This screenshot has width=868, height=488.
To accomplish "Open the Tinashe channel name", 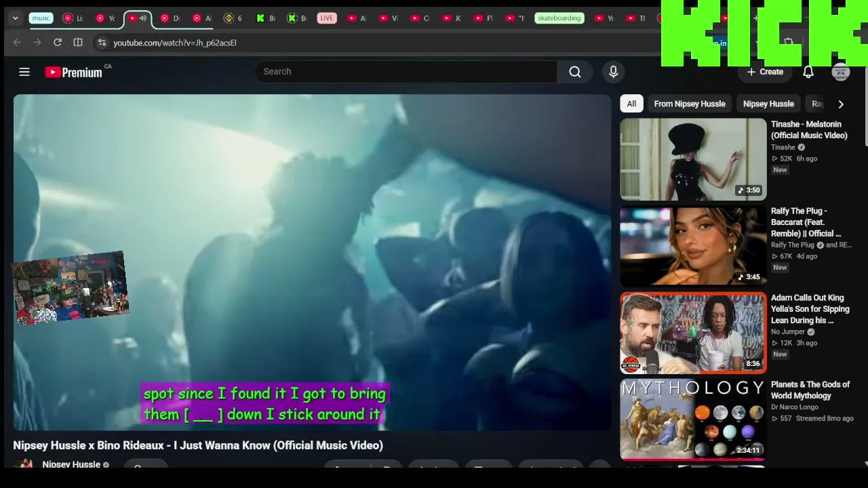I will click(x=783, y=148).
